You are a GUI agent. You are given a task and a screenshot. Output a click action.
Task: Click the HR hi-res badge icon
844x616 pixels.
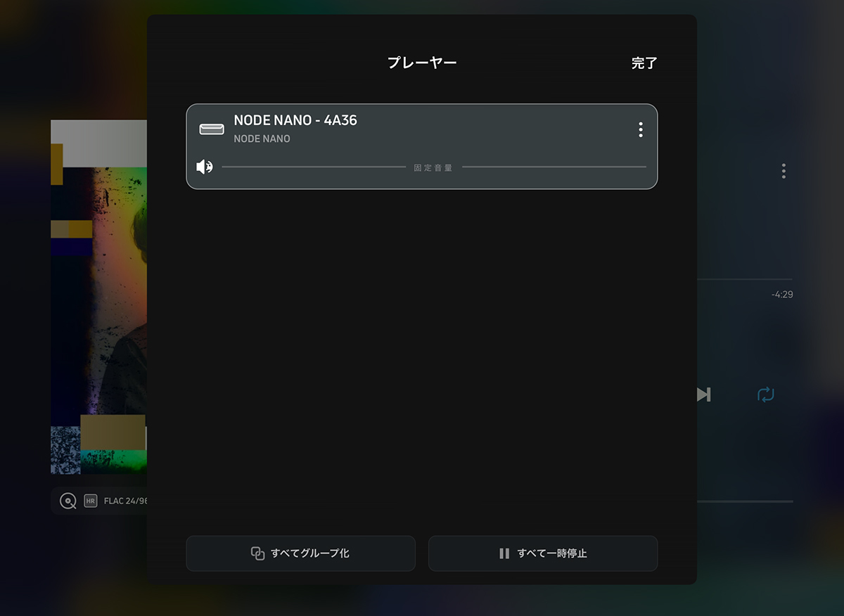[x=90, y=501]
